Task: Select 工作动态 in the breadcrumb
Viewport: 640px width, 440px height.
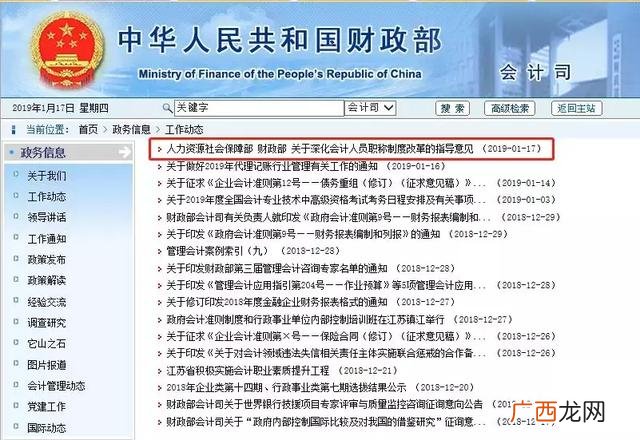Action: click(184, 130)
